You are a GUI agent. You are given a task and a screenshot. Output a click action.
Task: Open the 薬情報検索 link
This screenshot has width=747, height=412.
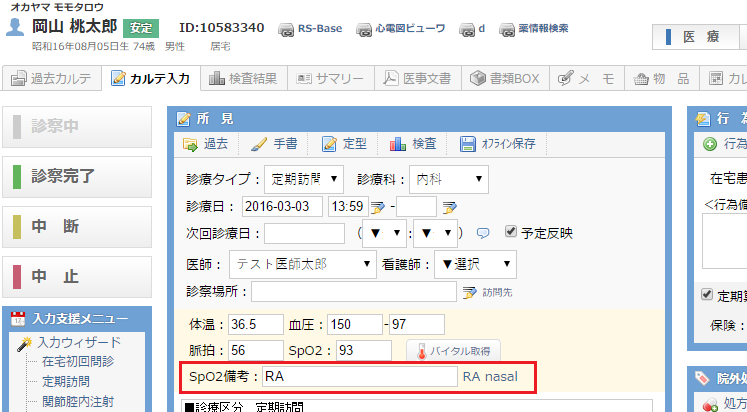[x=534, y=29]
